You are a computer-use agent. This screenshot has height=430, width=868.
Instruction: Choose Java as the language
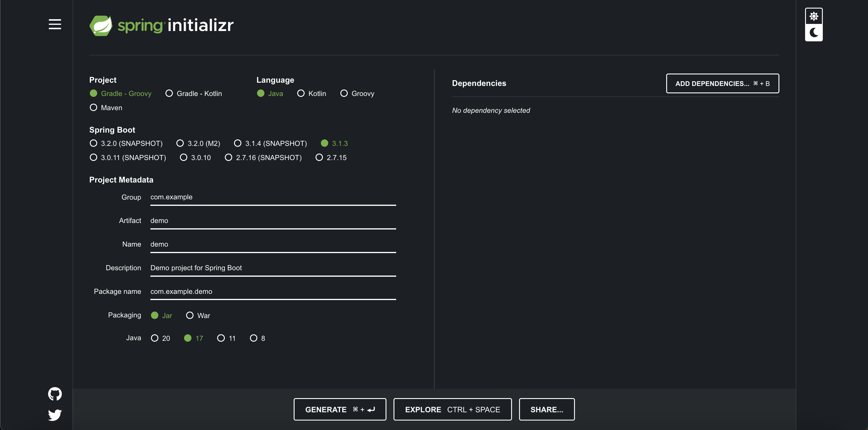click(x=270, y=93)
